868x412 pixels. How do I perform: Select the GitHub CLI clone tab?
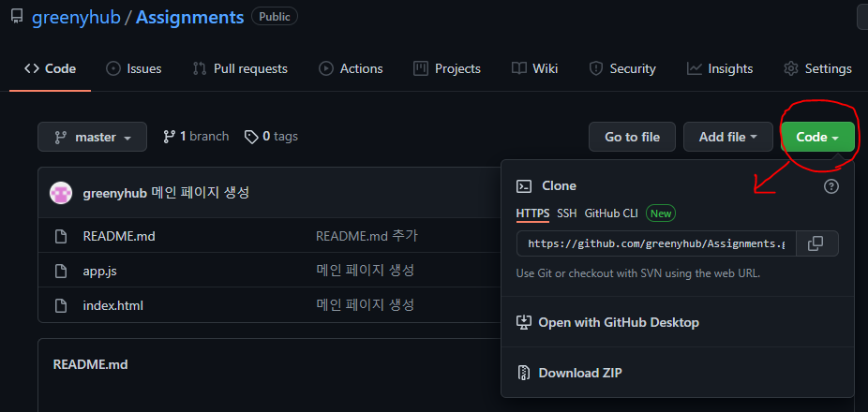[611, 213]
